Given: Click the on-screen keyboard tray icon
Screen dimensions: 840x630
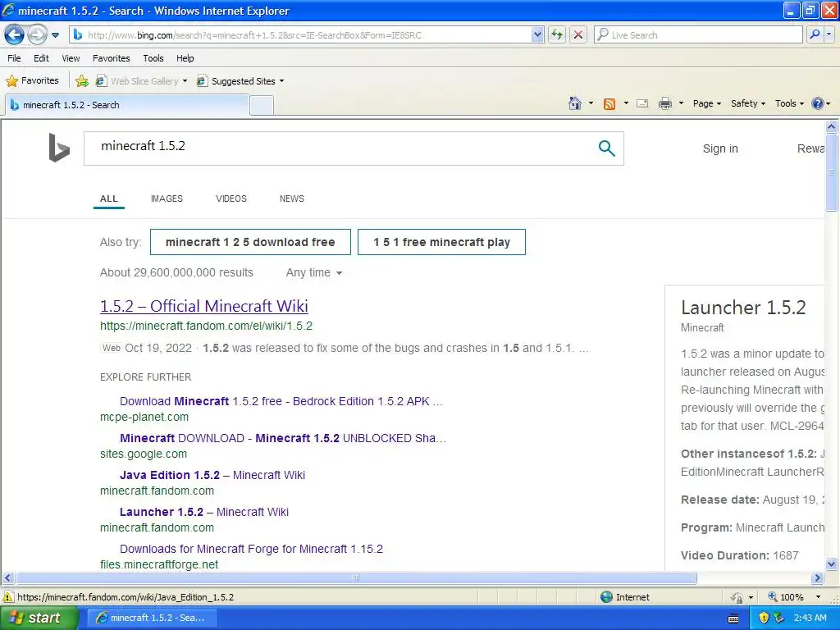Looking at the screenshot, I should [733, 619].
